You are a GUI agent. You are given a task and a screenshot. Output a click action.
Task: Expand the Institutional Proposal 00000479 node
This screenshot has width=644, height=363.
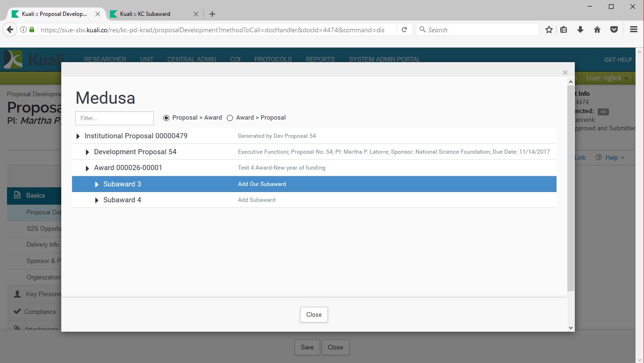(x=78, y=136)
